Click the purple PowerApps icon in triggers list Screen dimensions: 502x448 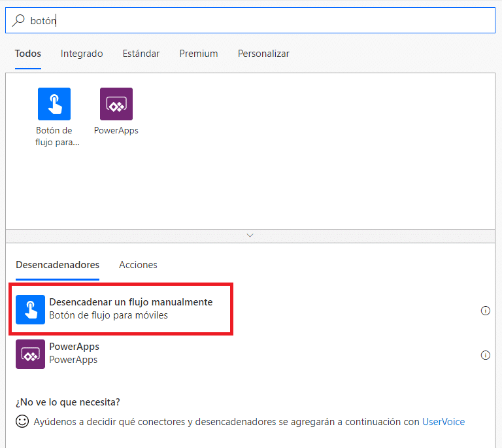tap(31, 354)
